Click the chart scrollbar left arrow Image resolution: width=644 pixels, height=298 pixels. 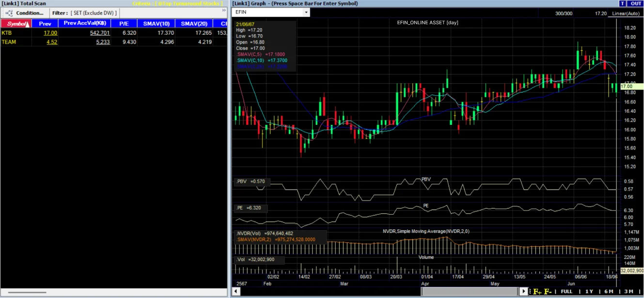(236, 291)
